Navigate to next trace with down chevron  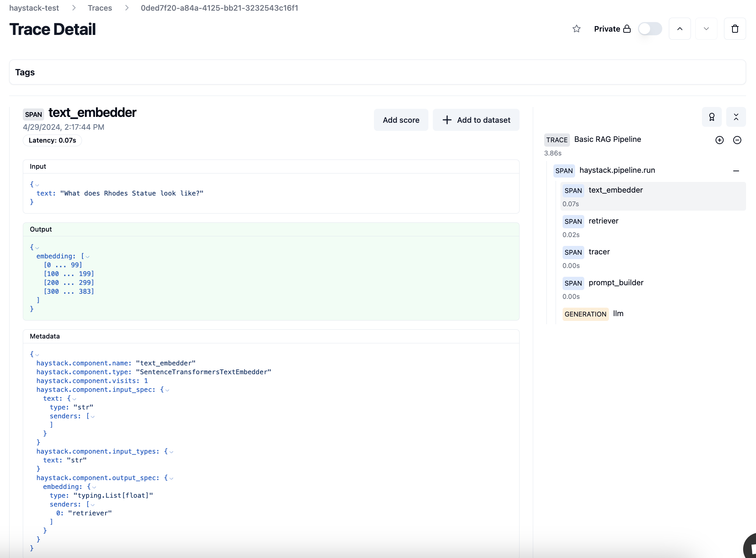706,29
